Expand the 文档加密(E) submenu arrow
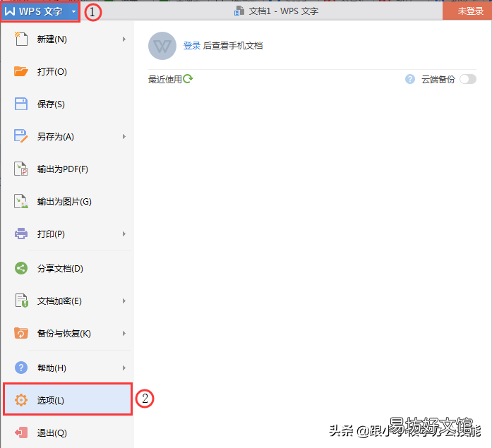The image size is (492, 448). (x=124, y=301)
